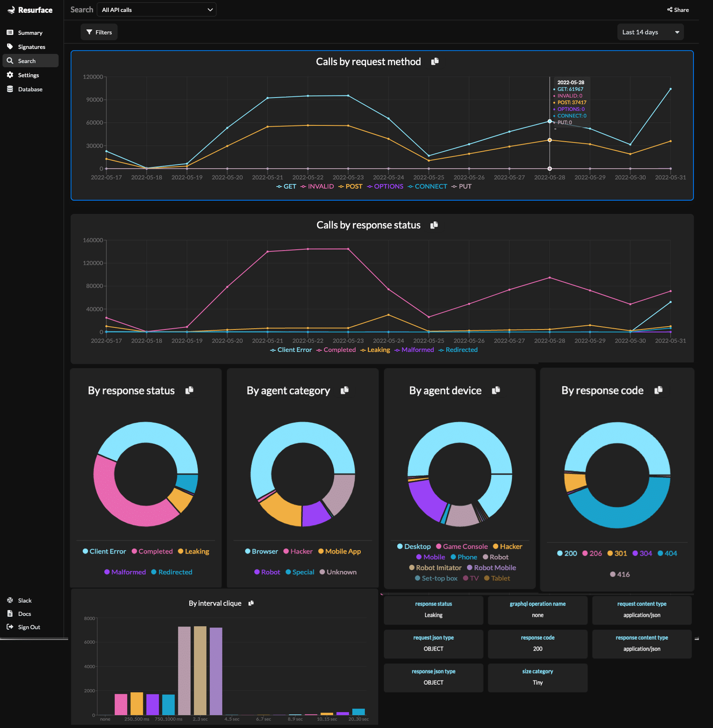The width and height of the screenshot is (713, 728).
Task: Select the Leaking response status filter chip
Action: [433, 610]
